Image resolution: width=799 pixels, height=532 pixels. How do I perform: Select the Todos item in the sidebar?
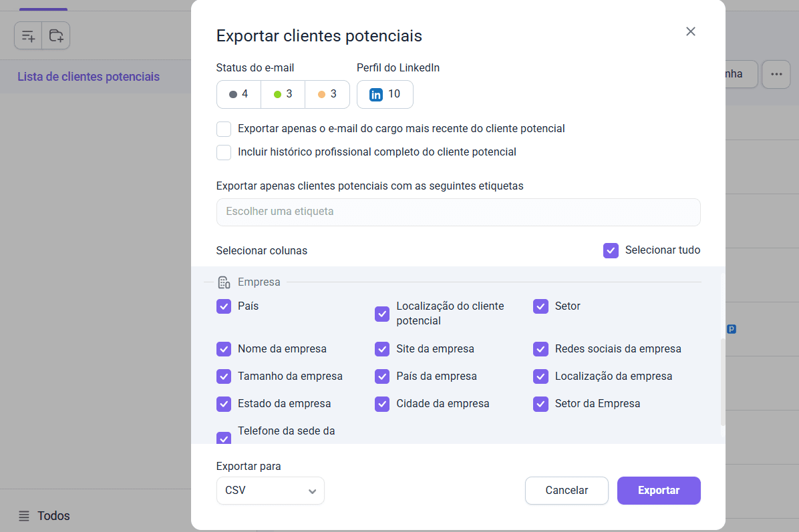click(x=53, y=516)
